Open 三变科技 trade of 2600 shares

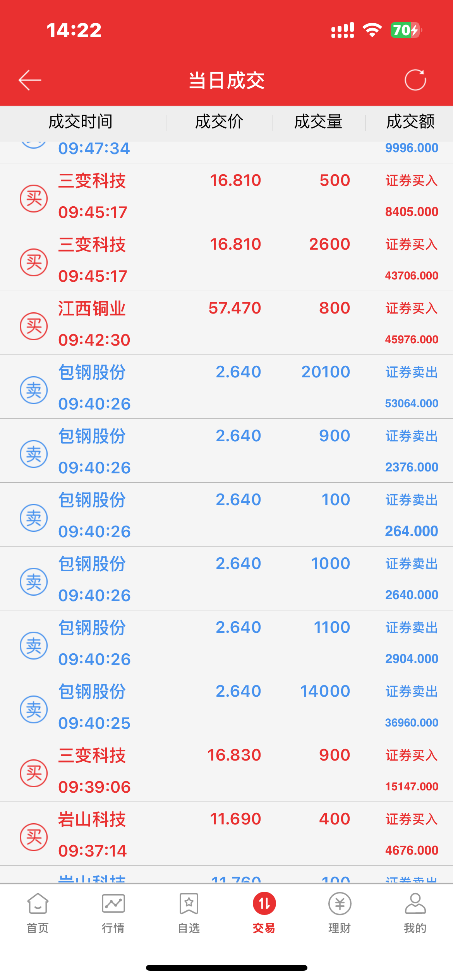[226, 259]
